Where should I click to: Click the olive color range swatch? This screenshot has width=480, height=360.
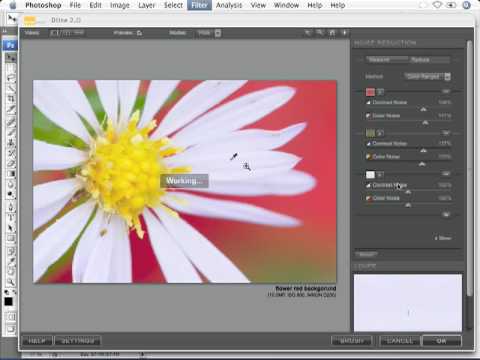tap(370, 133)
